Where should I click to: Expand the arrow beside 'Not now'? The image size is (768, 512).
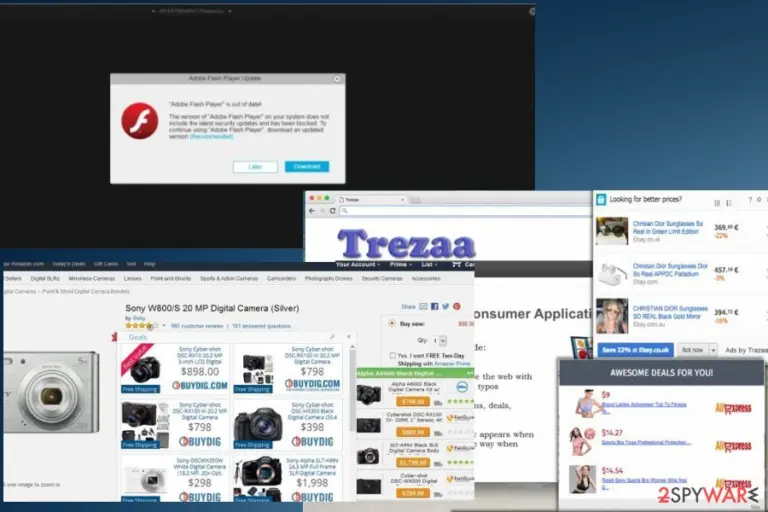point(713,350)
